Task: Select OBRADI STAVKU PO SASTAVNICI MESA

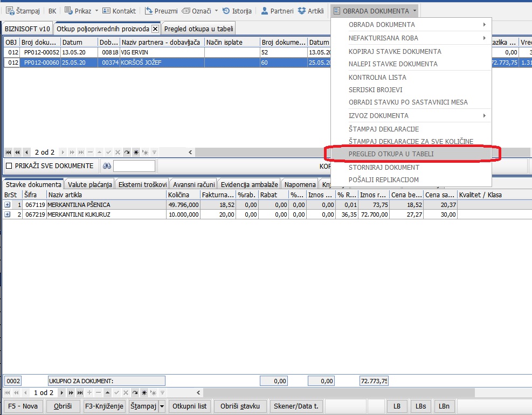Action: (411, 102)
